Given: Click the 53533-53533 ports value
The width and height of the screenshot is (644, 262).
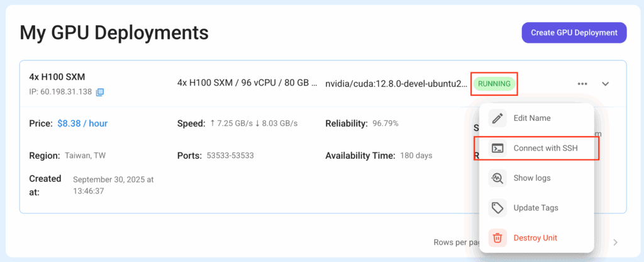Looking at the screenshot, I should coord(230,156).
